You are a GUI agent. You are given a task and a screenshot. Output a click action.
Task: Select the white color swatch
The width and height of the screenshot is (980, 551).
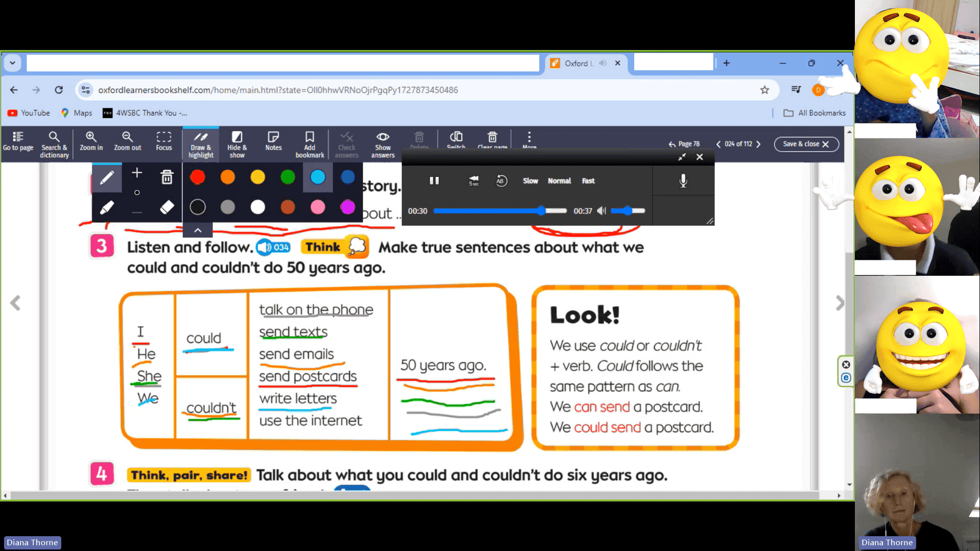click(x=258, y=207)
